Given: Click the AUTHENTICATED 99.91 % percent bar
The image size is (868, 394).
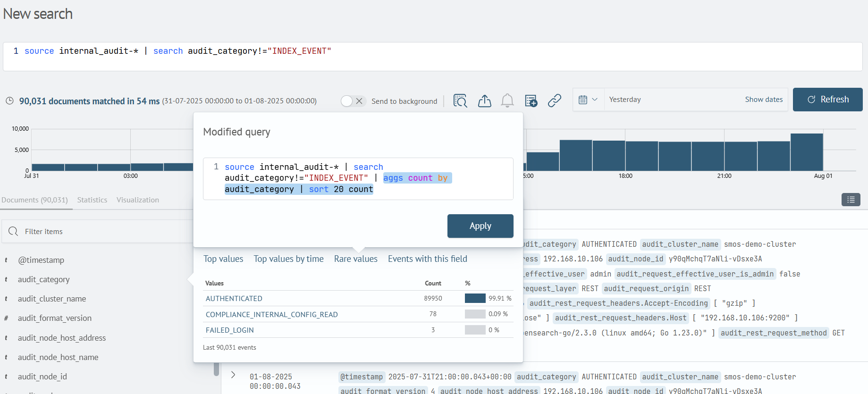Looking at the screenshot, I should tap(475, 298).
